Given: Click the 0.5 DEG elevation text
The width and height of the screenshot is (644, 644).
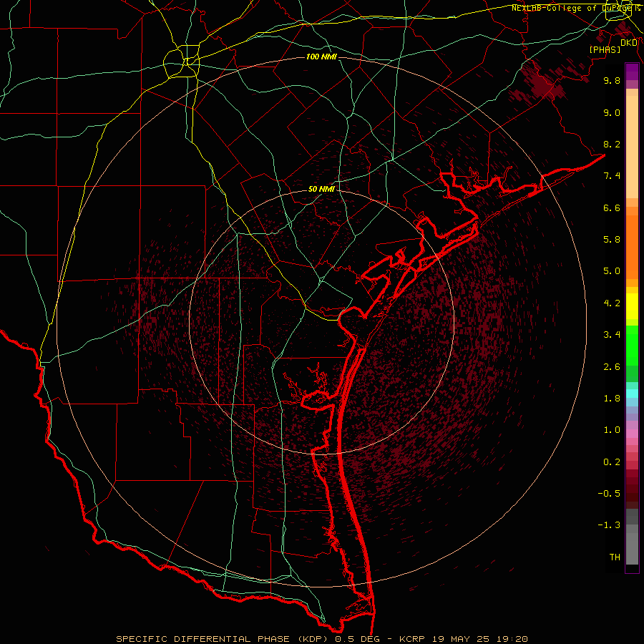Looking at the screenshot, I should pyautogui.click(x=358, y=639).
